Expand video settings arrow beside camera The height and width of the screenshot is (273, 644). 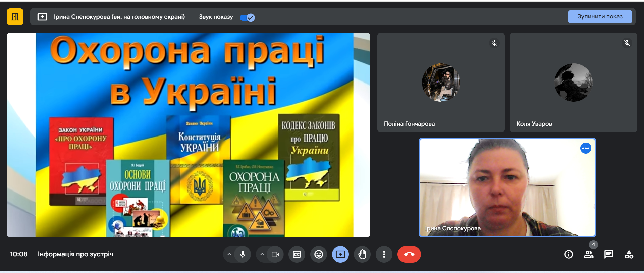[262, 254]
